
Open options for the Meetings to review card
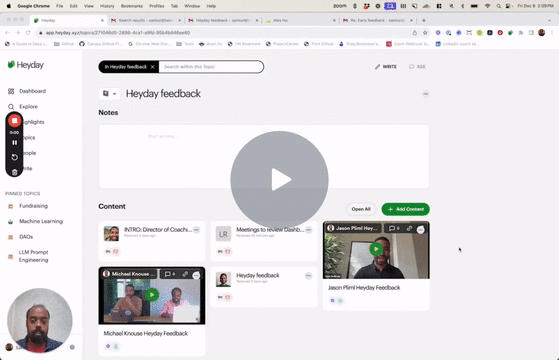[309, 230]
